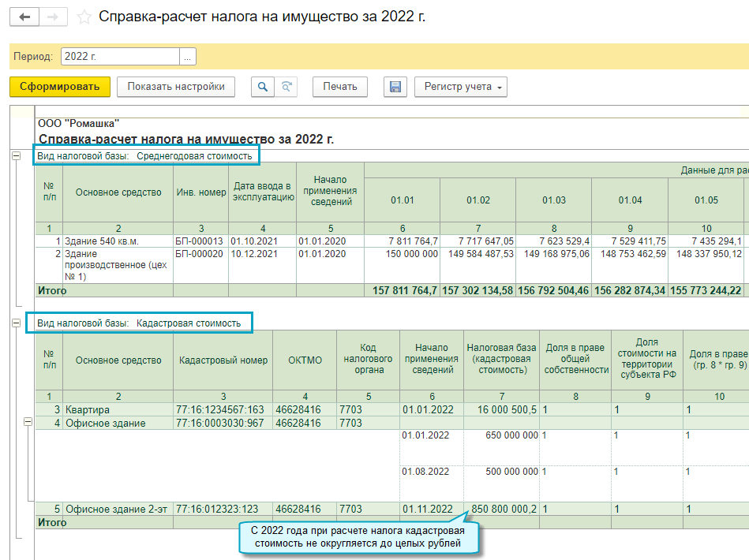
Task: Open period selection with ellipsis button
Action: tap(187, 57)
